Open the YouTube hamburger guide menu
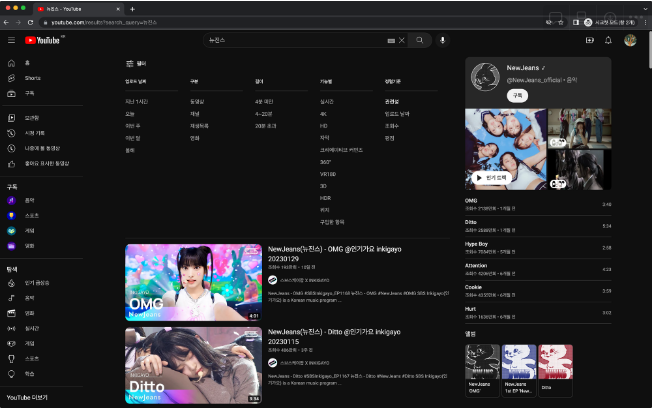Image resolution: width=652 pixels, height=408 pixels. (11, 40)
